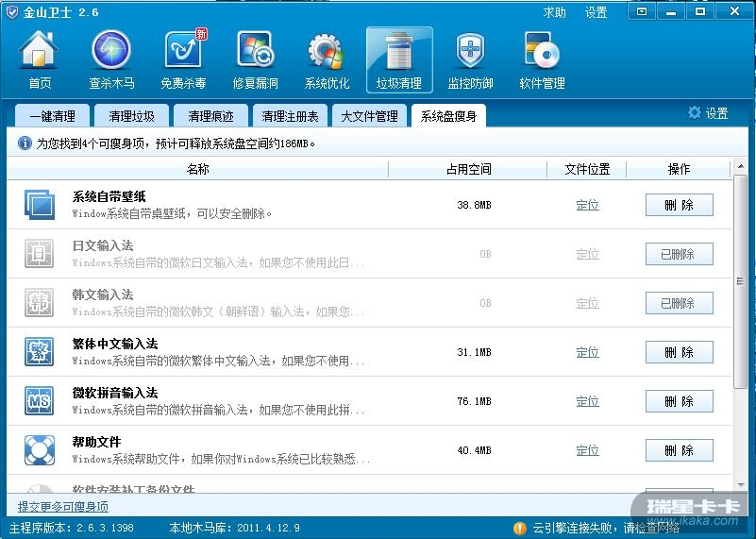Select the 系统盘瘦身 tab
Screen dimensions: 756x539
(x=448, y=116)
